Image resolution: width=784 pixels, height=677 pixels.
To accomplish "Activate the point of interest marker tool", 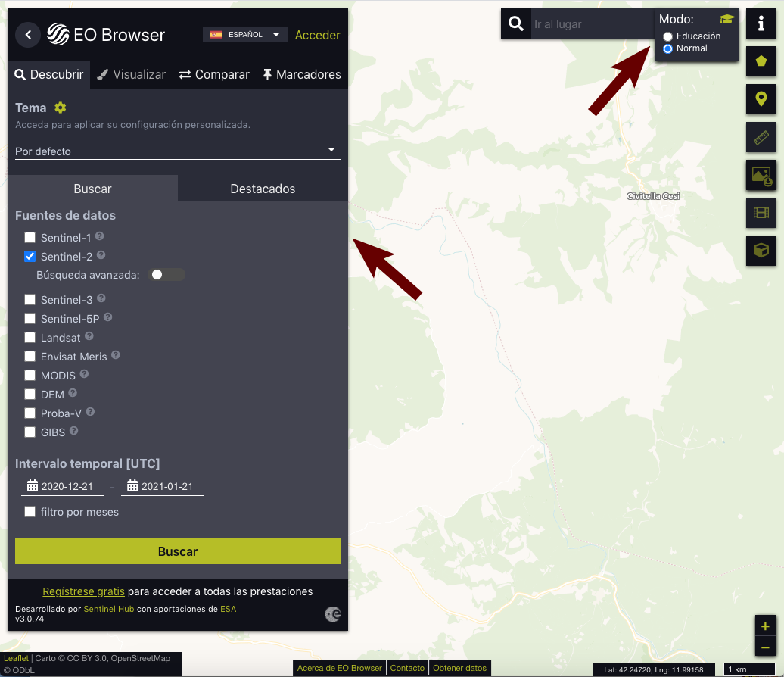I will [x=761, y=98].
